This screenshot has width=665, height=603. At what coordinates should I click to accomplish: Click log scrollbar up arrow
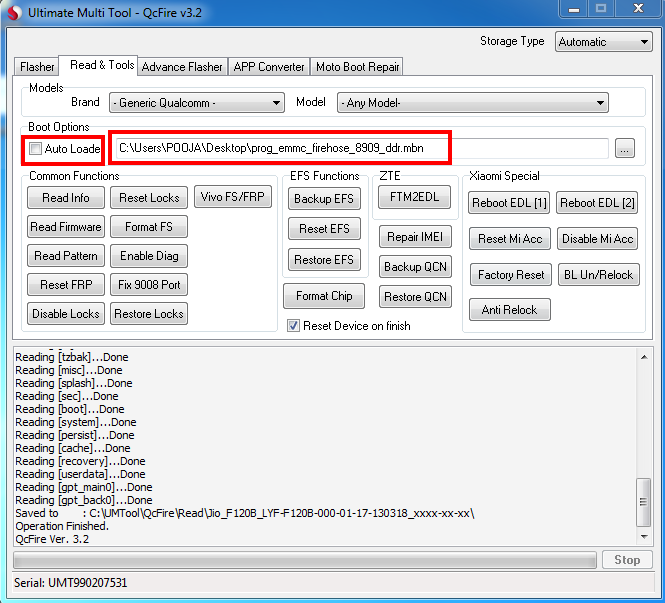point(644,357)
